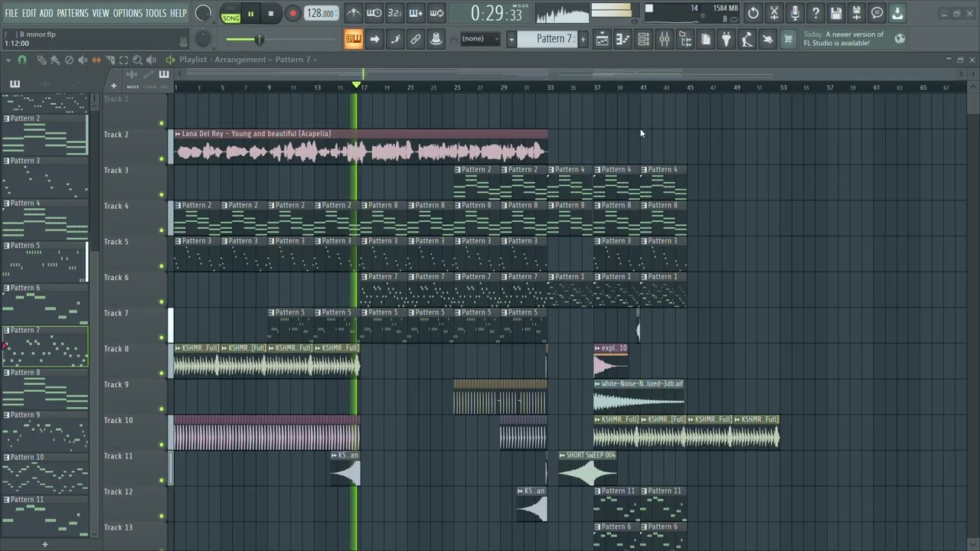Toggle PAT/SONG mode switch
The image size is (980, 551).
click(230, 14)
